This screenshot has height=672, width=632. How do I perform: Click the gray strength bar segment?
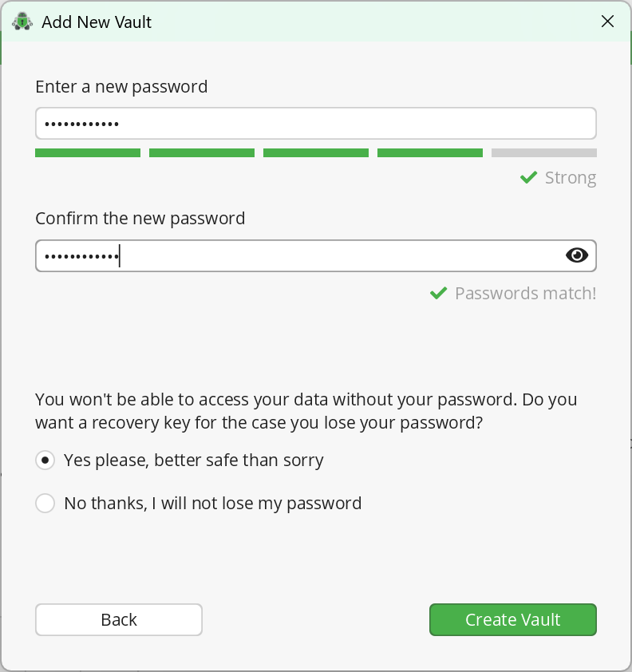(543, 152)
